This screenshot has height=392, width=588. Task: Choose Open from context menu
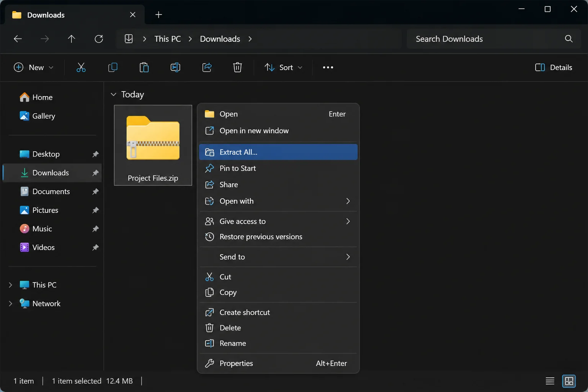(278, 114)
